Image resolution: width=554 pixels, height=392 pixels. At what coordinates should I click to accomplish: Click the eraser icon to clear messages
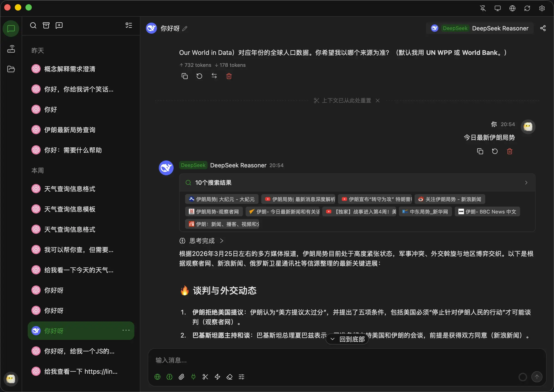pyautogui.click(x=229, y=377)
